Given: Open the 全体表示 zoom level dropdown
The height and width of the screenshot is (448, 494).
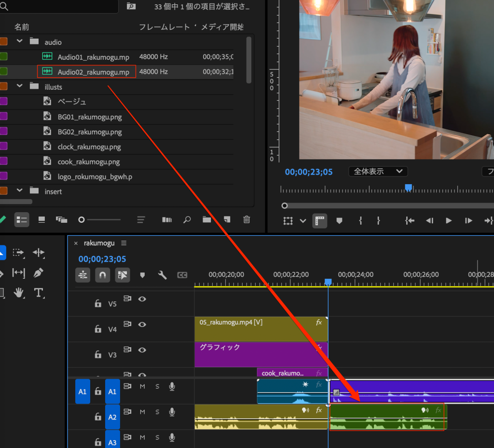Looking at the screenshot, I should click(378, 172).
